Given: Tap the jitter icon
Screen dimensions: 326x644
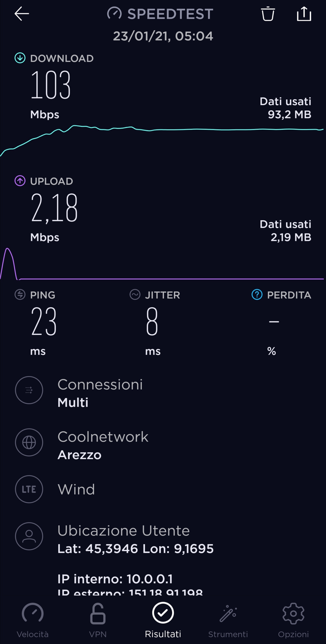Looking at the screenshot, I should pos(135,295).
